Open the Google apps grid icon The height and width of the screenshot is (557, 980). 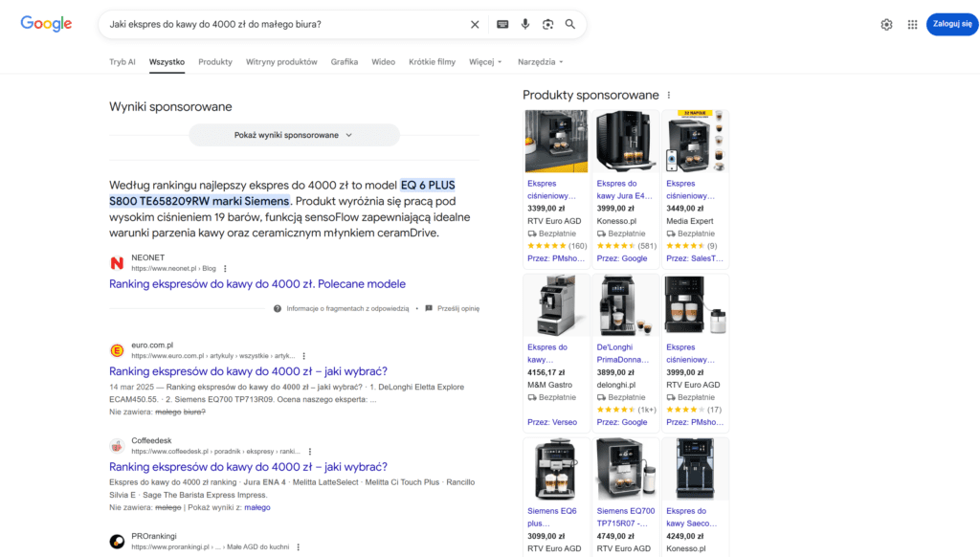pyautogui.click(x=912, y=24)
